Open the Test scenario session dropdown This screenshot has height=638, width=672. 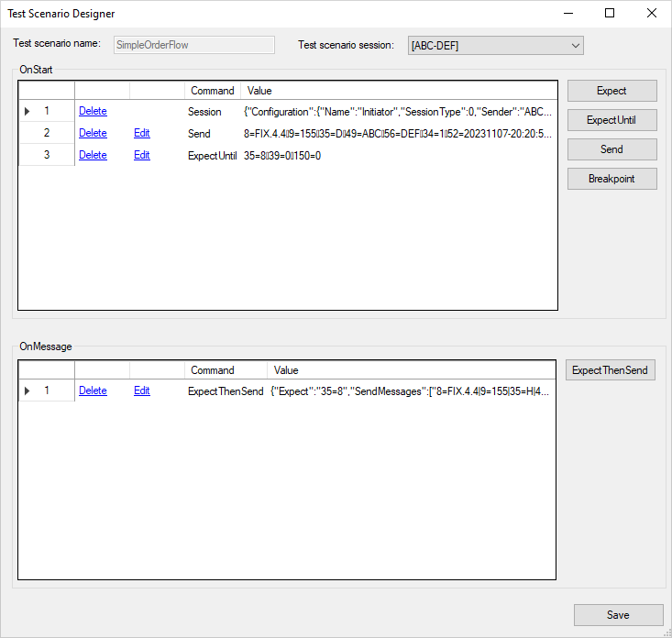point(495,46)
